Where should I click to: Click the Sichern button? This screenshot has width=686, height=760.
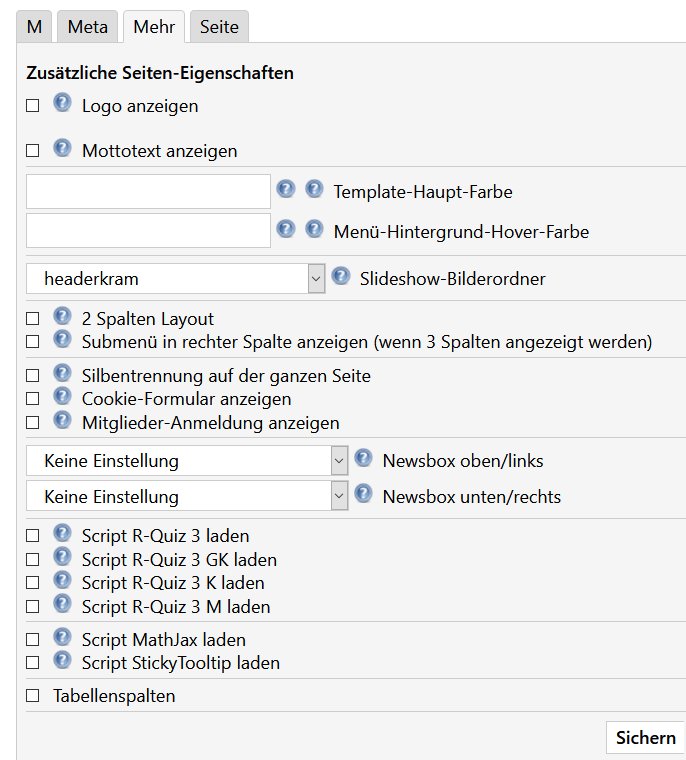[645, 738]
